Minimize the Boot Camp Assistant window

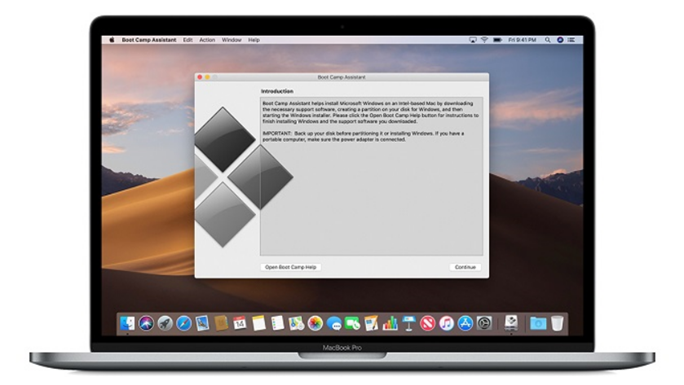tap(207, 77)
